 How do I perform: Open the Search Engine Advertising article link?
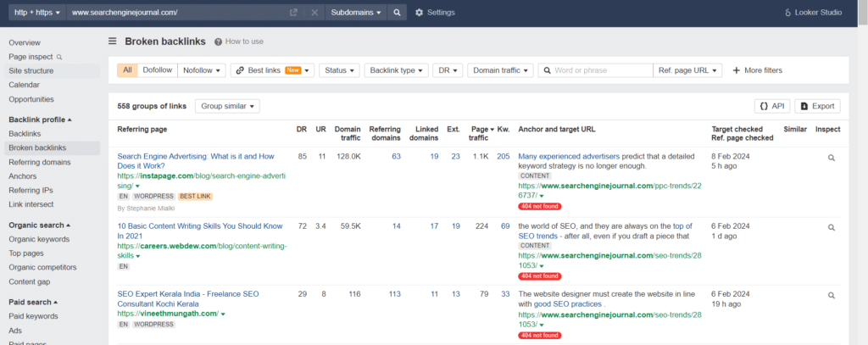point(196,161)
